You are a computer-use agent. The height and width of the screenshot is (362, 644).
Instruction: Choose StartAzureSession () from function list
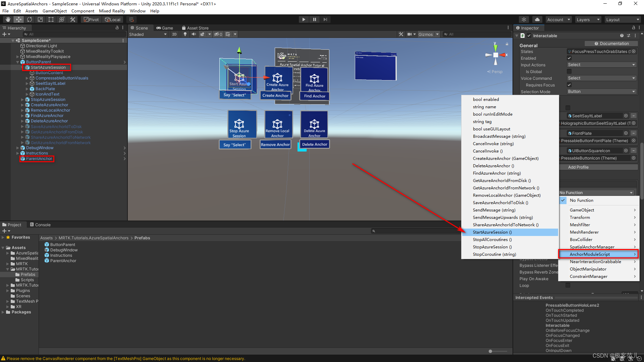tap(492, 232)
